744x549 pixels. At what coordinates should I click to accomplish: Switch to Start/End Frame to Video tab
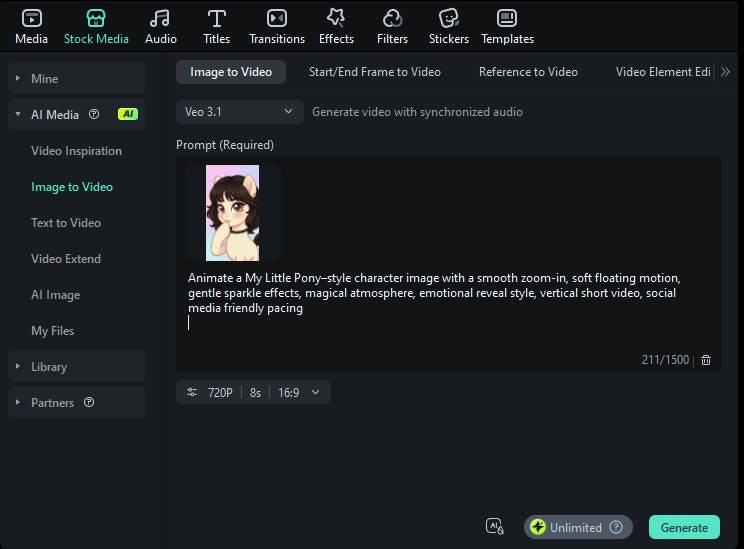(374, 72)
